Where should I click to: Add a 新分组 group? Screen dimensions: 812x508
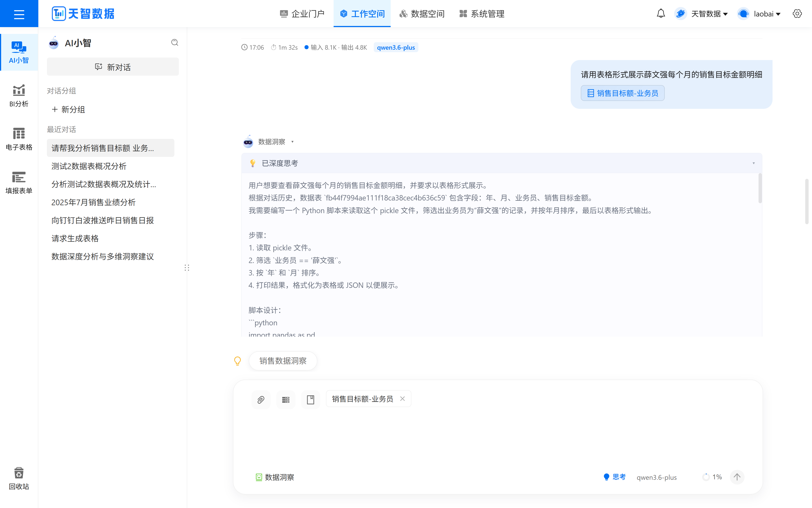click(x=68, y=110)
